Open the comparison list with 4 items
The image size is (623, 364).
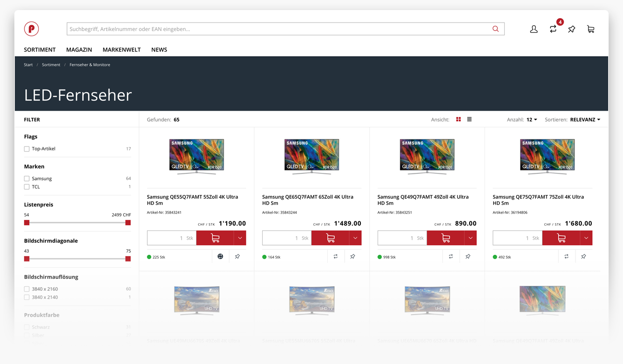pos(553,29)
